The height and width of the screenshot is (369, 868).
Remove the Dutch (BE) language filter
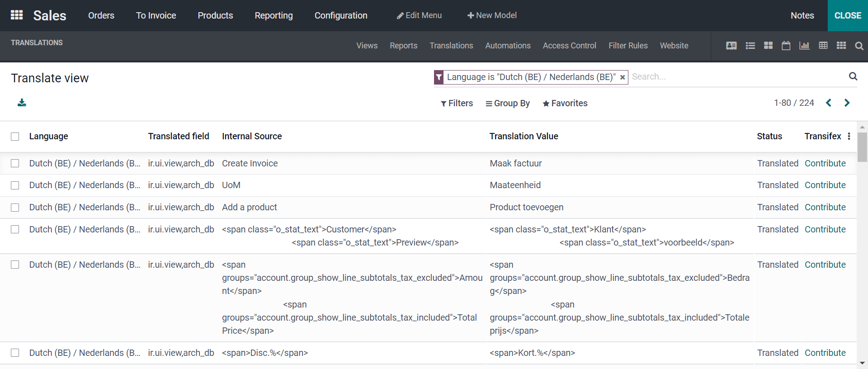coord(623,77)
